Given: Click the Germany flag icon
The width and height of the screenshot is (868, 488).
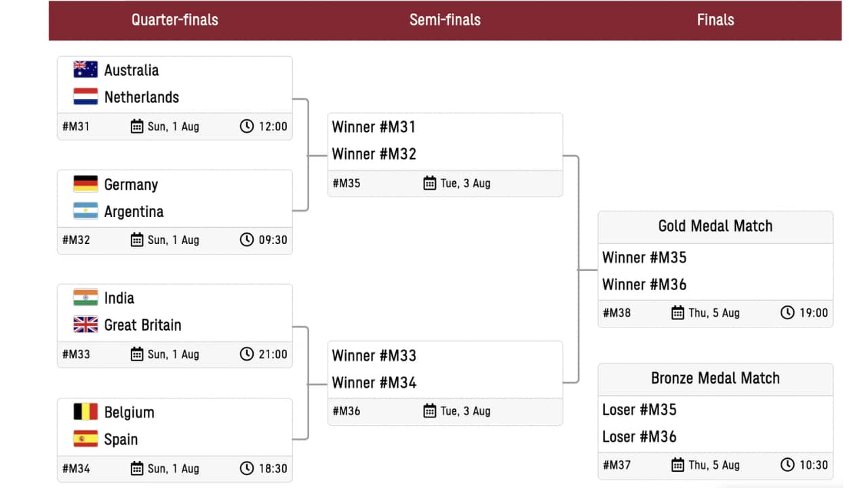Looking at the screenshot, I should (x=85, y=184).
